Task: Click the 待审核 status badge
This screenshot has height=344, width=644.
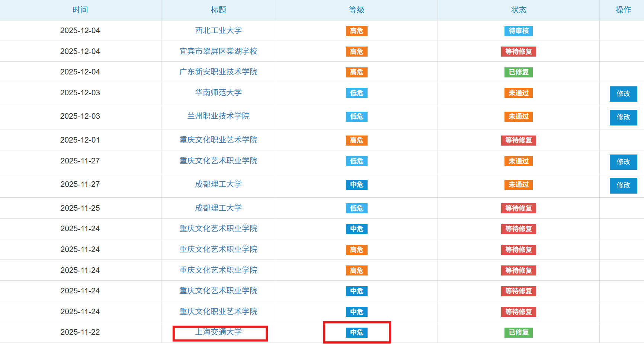Action: (x=518, y=31)
